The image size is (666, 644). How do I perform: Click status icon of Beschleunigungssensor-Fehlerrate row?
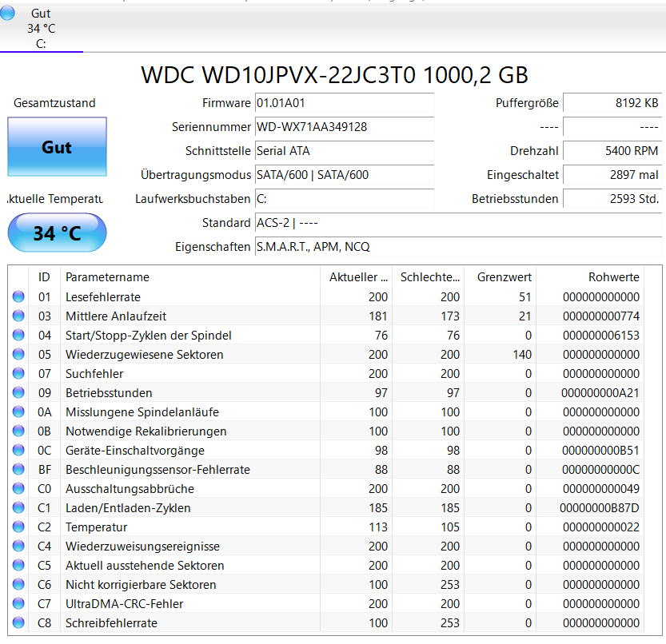pyautogui.click(x=18, y=469)
